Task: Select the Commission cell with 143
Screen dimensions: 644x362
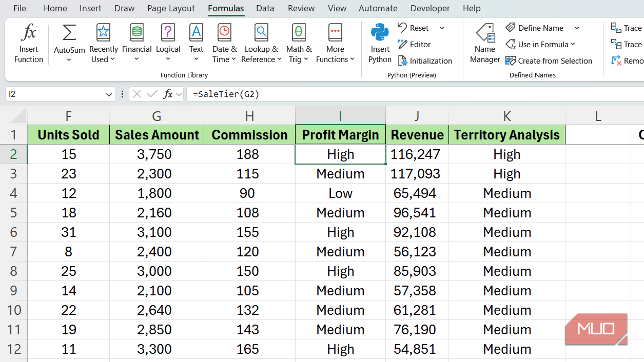Action: coord(249,330)
